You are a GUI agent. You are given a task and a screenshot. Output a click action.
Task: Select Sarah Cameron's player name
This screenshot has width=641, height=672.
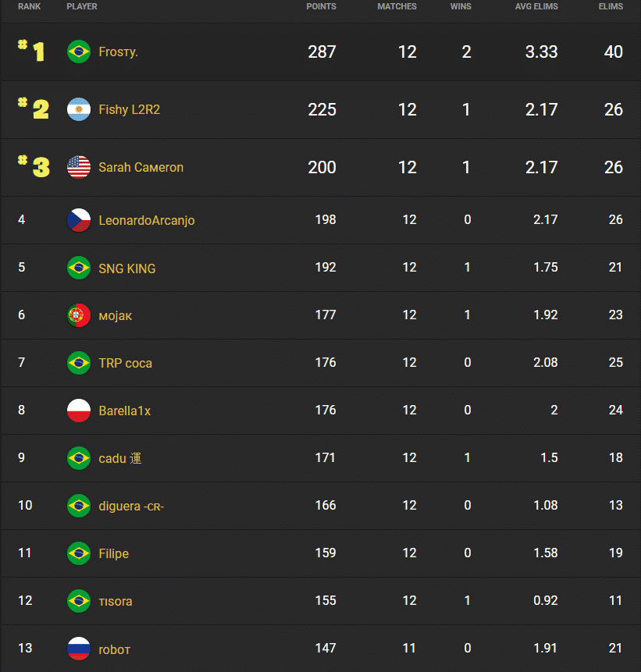[x=141, y=167]
